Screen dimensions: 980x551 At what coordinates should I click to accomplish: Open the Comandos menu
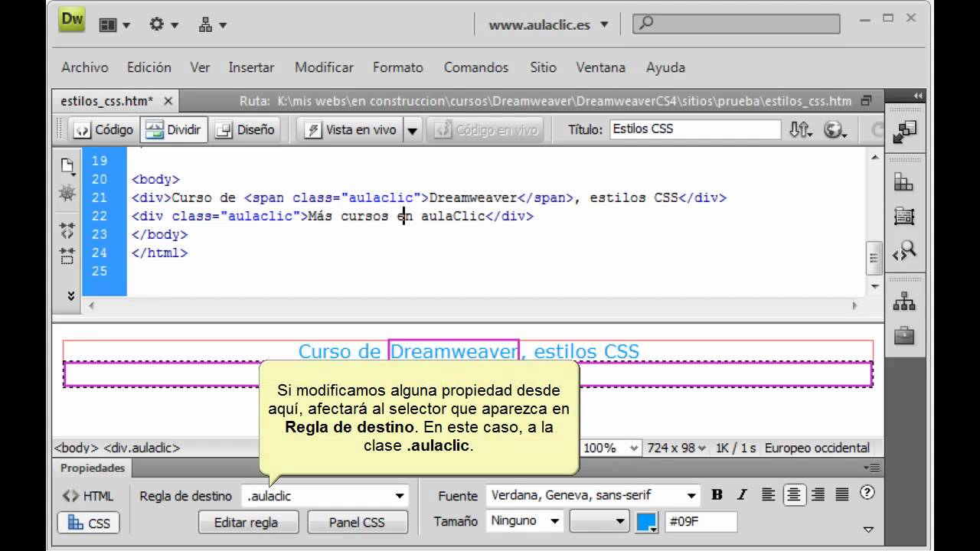[x=476, y=67]
